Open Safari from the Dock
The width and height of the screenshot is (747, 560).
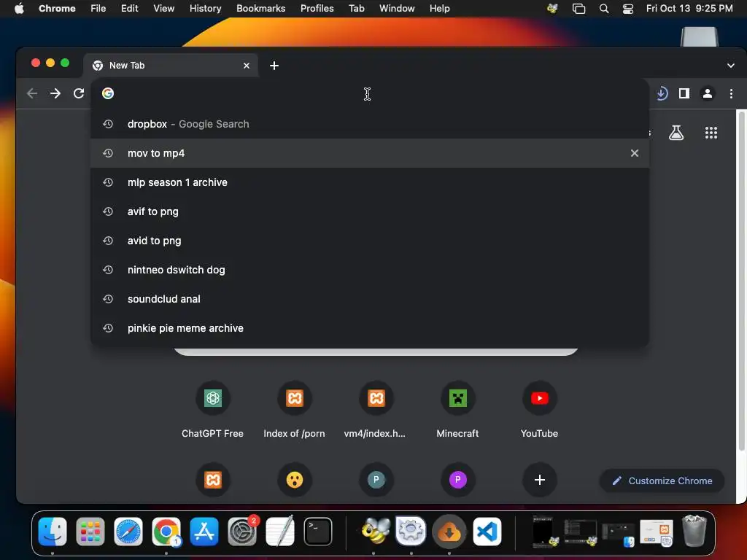(x=128, y=532)
